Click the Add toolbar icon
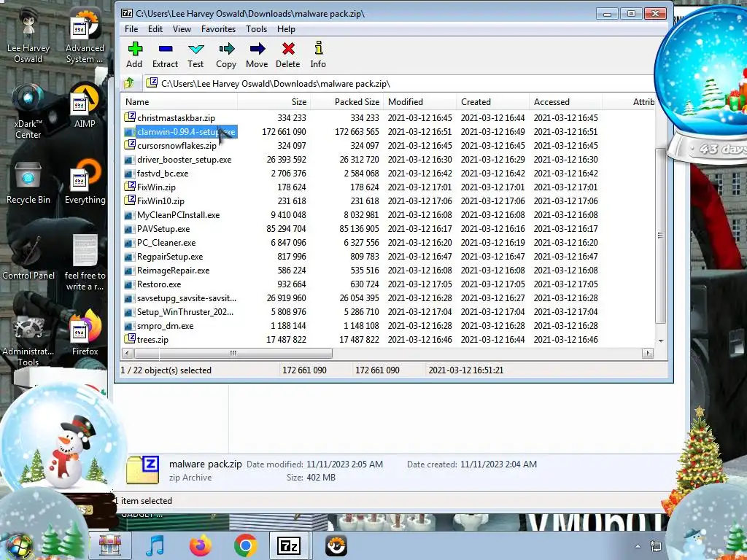This screenshot has width=747, height=560. click(x=135, y=49)
